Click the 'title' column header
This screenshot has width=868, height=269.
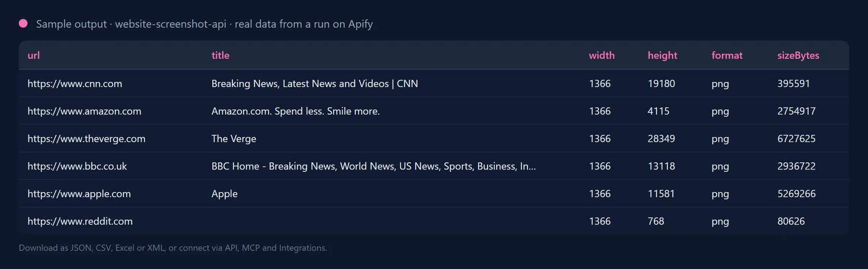point(220,56)
